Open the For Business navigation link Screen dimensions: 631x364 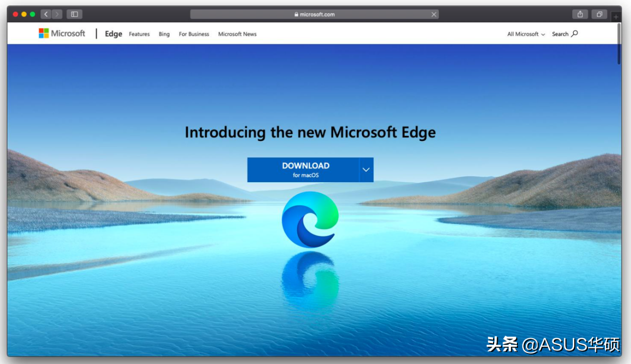tap(194, 34)
